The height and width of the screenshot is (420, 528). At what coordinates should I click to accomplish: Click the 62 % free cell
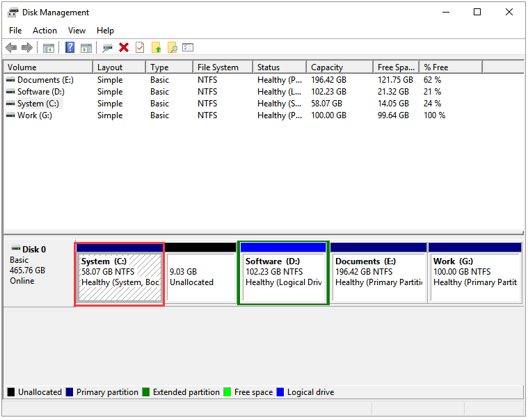(433, 80)
